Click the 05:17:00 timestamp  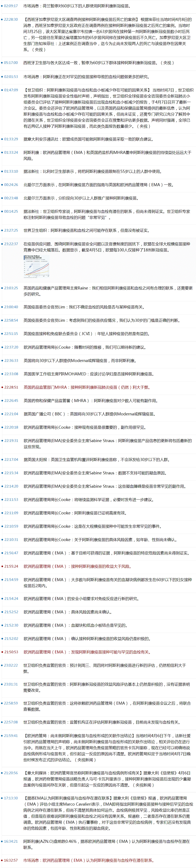point(11,63)
